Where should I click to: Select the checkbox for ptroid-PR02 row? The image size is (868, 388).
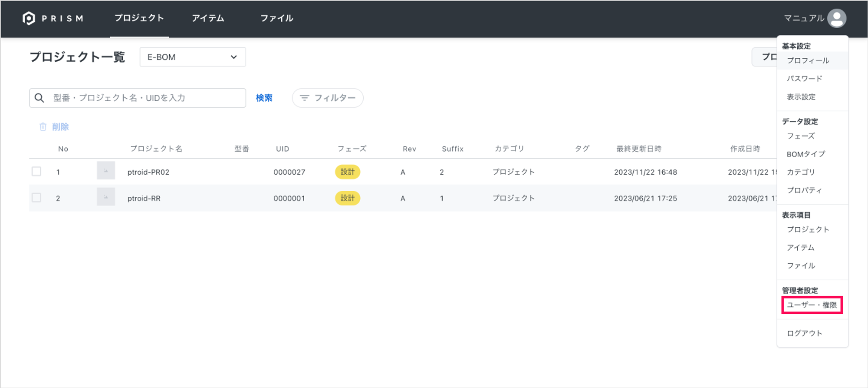click(36, 172)
